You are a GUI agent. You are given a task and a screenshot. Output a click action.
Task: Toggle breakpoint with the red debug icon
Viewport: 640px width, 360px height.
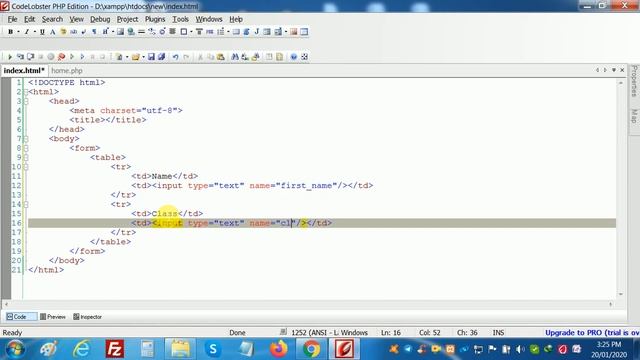(x=61, y=57)
